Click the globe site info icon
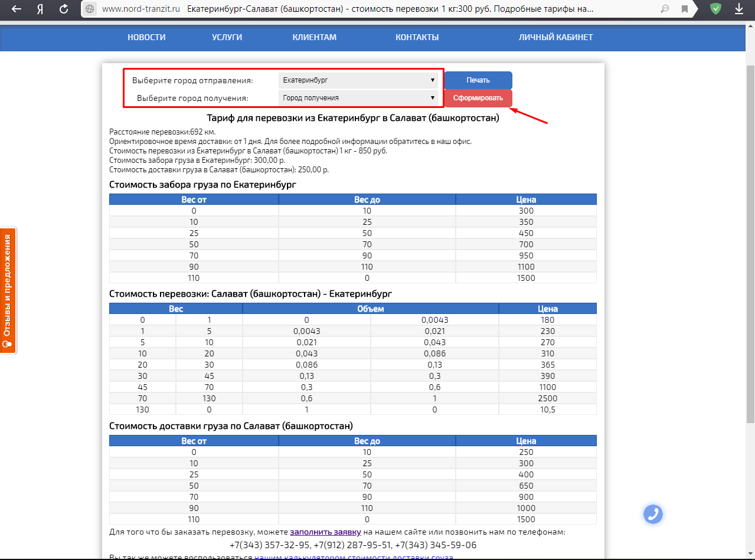Image resolution: width=755 pixels, height=560 pixels. (x=90, y=9)
